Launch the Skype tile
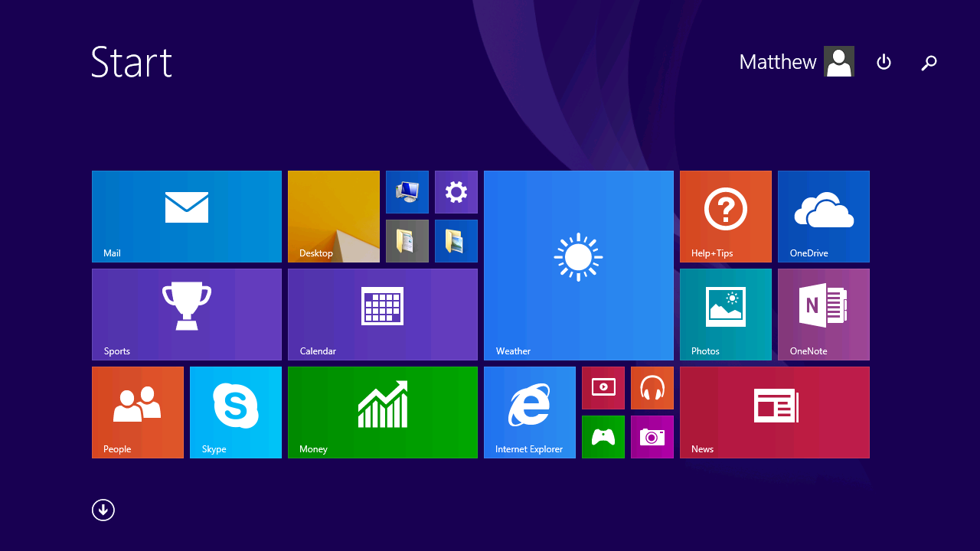This screenshot has width=980, height=551. [236, 412]
